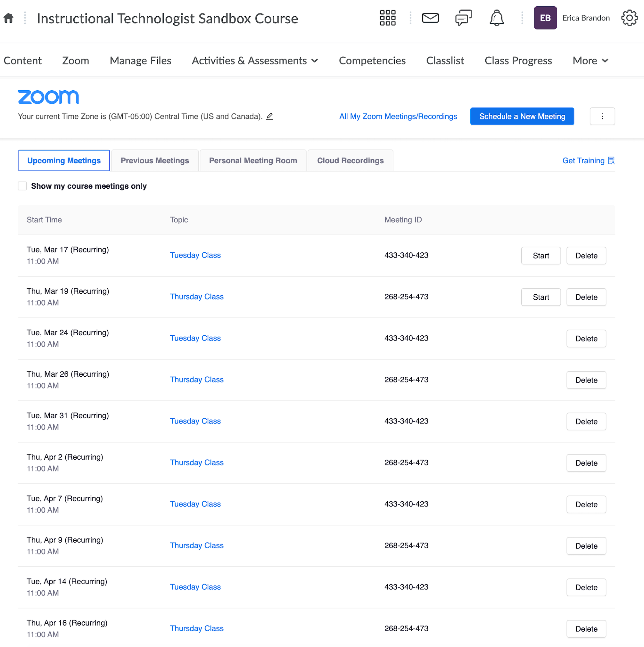The height and width of the screenshot is (647, 644).
Task: Click meeting ID 268-254-473 for Mar 19
Action: (407, 297)
